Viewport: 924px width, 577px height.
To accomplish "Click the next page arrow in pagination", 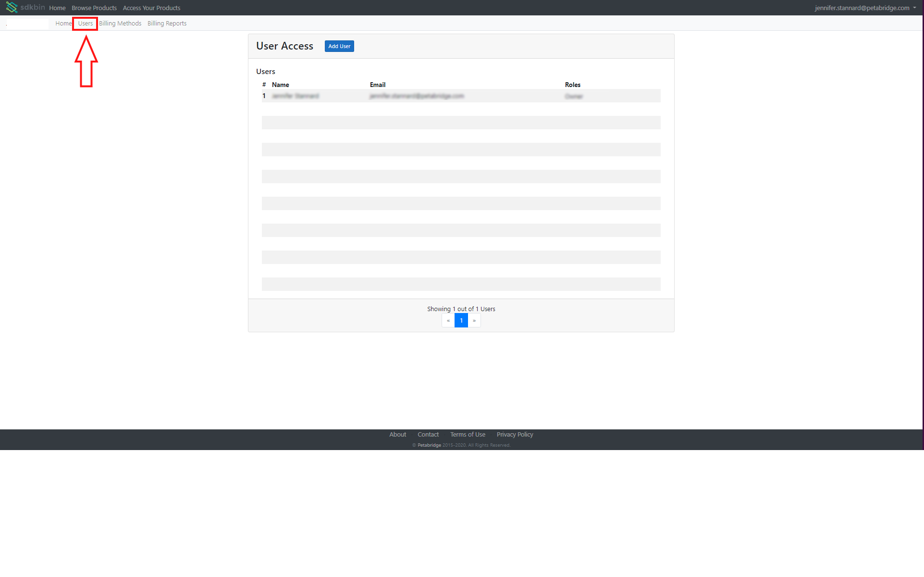I will 474,320.
